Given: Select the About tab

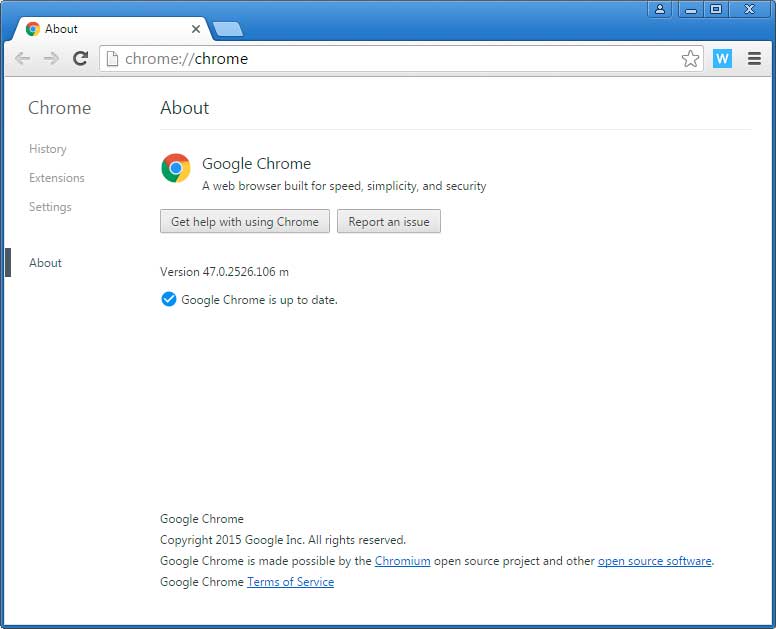Looking at the screenshot, I should point(111,29).
